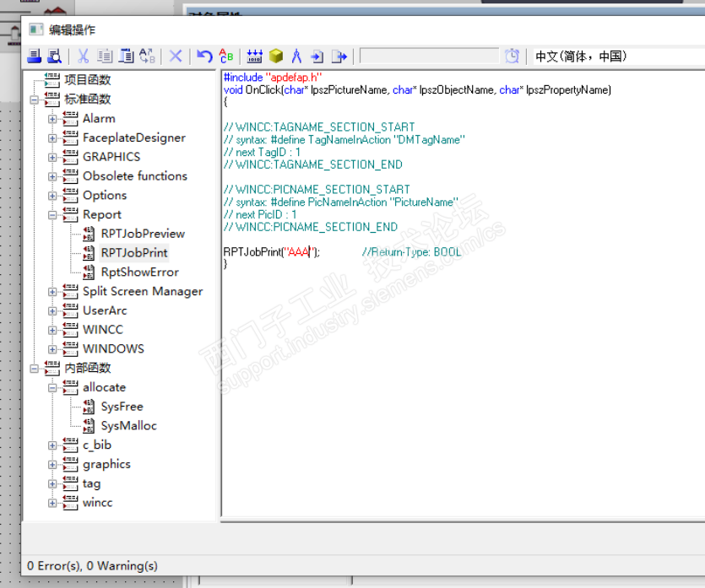The image size is (705, 588).
Task: Expand the c_bib group
Action: 52,445
